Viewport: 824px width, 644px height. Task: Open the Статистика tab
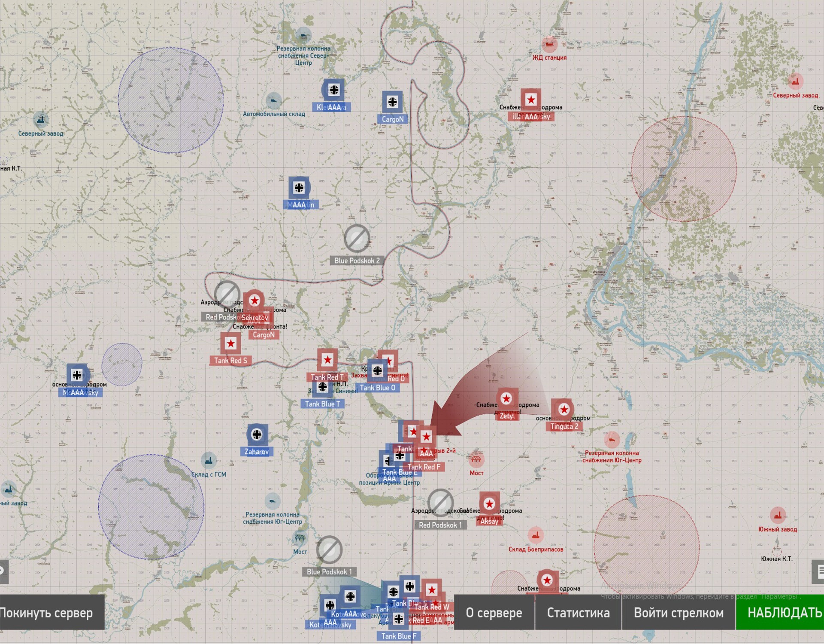point(578,613)
